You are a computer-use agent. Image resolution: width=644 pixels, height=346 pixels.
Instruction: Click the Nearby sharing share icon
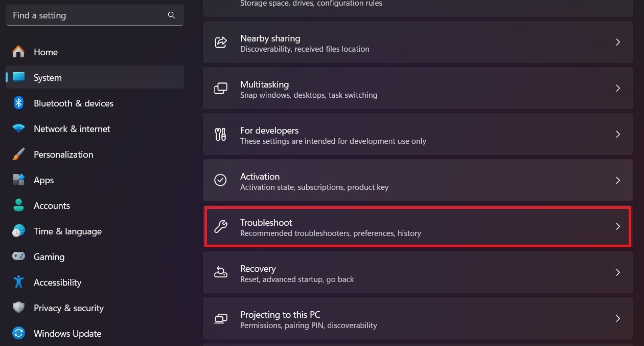(x=221, y=42)
